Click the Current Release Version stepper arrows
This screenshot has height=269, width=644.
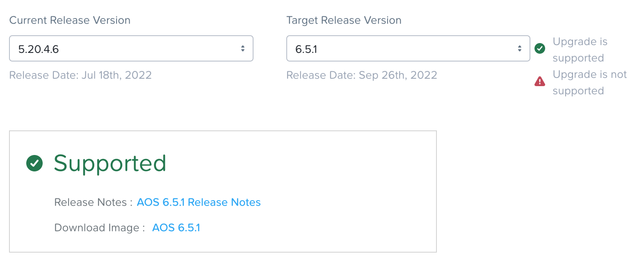tap(243, 48)
